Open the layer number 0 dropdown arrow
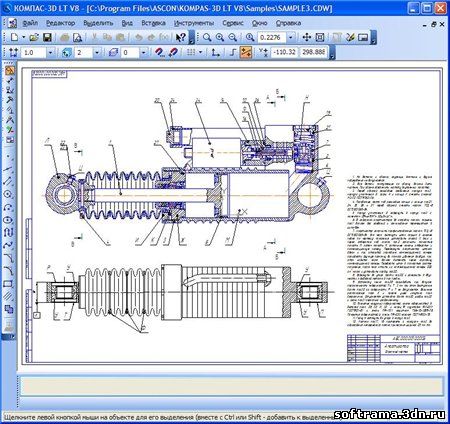The width and height of the screenshot is (450, 424). (143, 52)
